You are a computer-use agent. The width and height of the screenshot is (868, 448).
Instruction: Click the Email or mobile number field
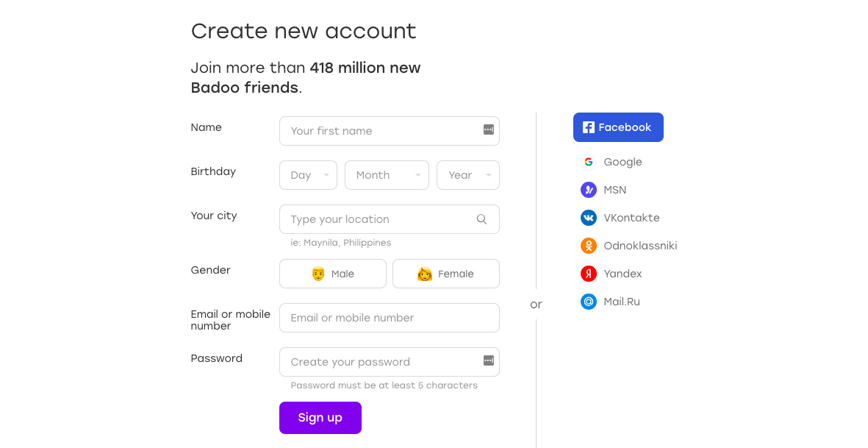click(390, 318)
